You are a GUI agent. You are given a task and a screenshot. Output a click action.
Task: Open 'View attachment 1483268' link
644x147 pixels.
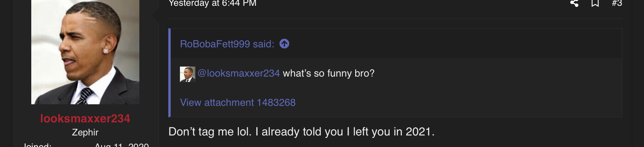pyautogui.click(x=238, y=102)
